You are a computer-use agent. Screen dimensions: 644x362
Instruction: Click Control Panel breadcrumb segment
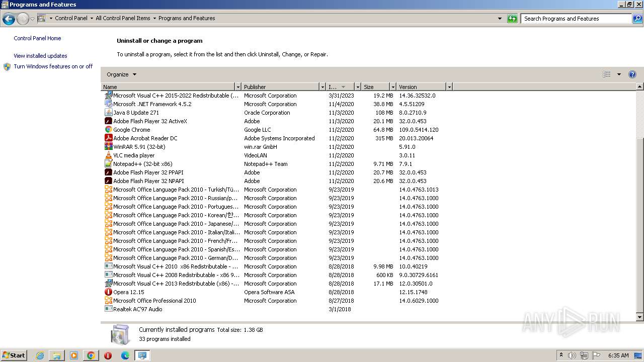[x=71, y=18]
